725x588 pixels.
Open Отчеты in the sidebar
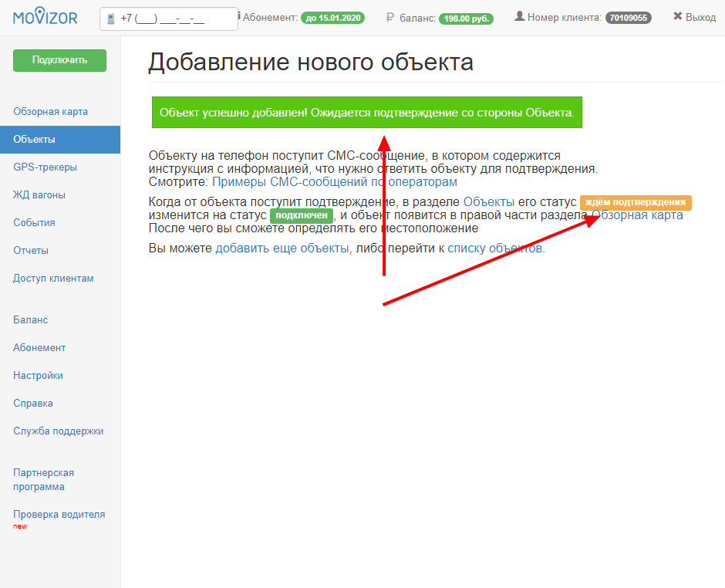coord(31,251)
